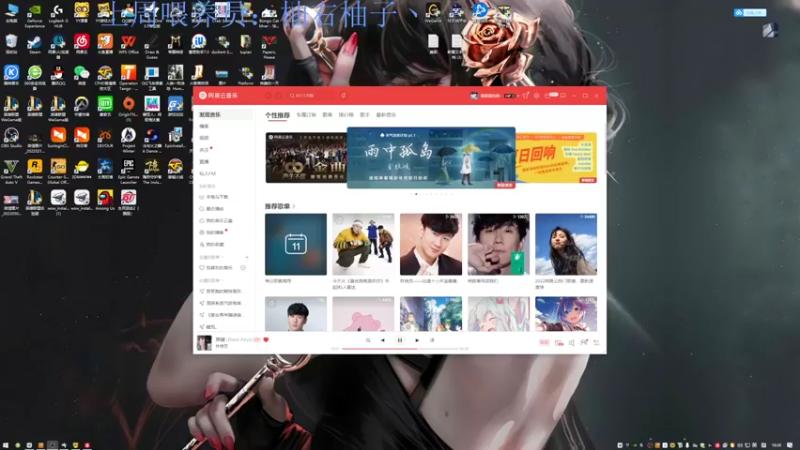Seek along the song progress bar
Image resolution: width=800 pixels, height=450 pixels.
point(401,348)
